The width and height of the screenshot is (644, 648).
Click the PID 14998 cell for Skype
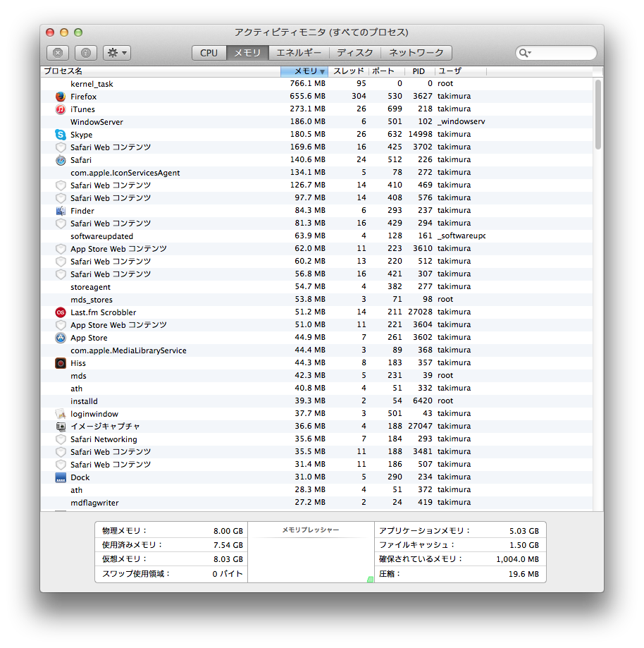[420, 134]
